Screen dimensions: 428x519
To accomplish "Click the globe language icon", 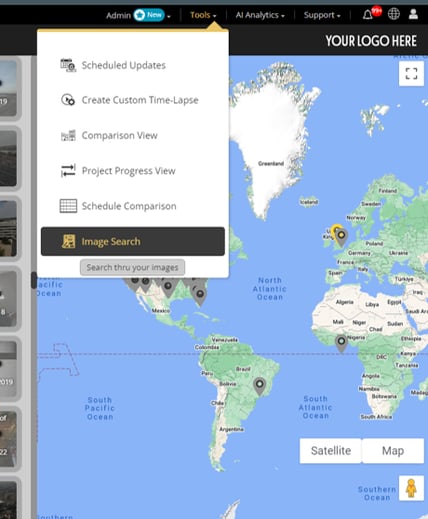I will point(393,14).
